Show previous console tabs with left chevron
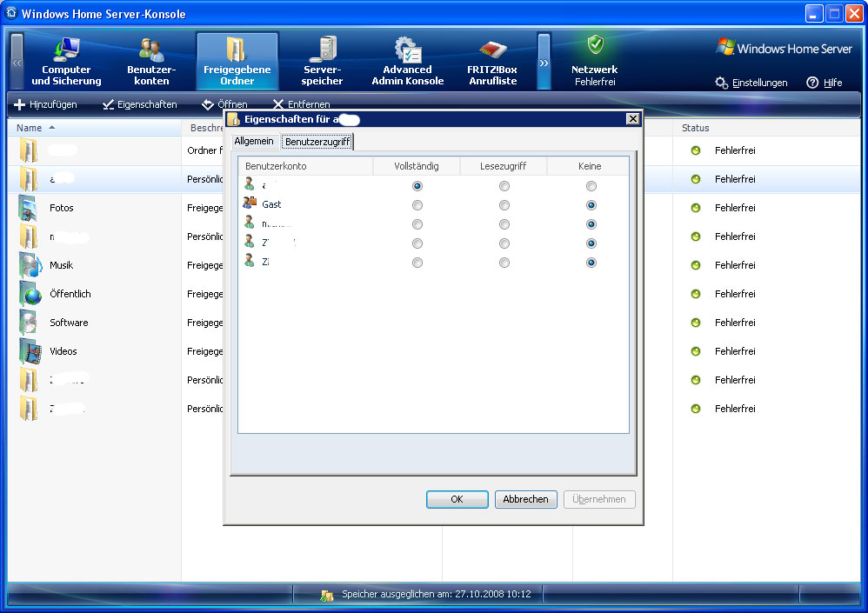The width and height of the screenshot is (868, 613). click(x=17, y=62)
